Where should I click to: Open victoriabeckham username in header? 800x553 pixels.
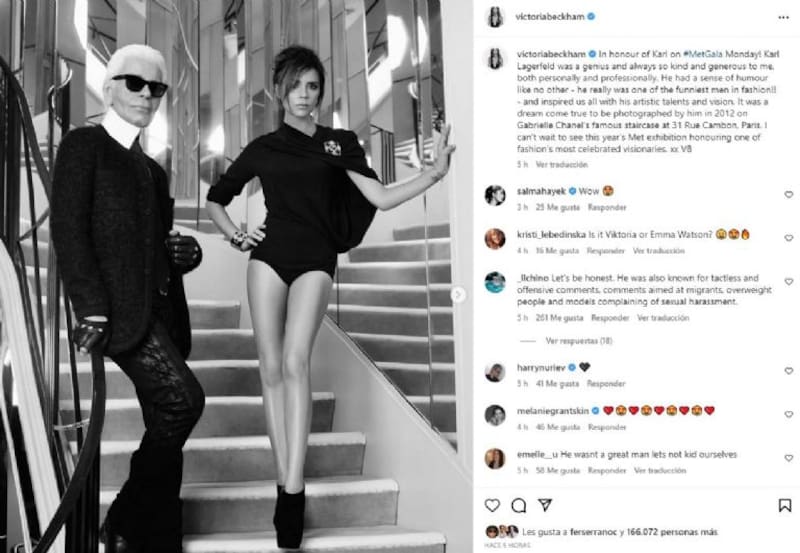tap(549, 17)
